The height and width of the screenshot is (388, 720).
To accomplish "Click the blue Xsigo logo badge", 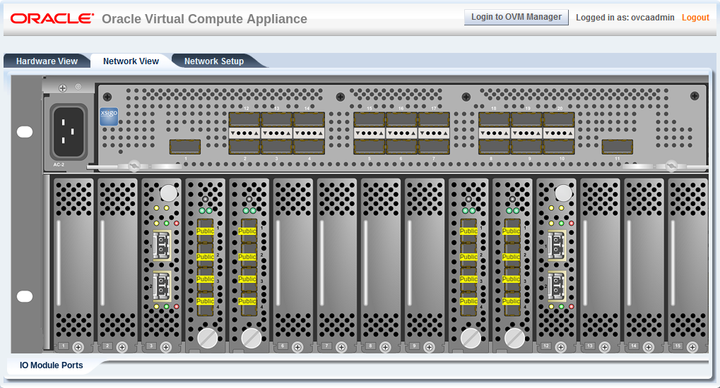I will coord(109,117).
